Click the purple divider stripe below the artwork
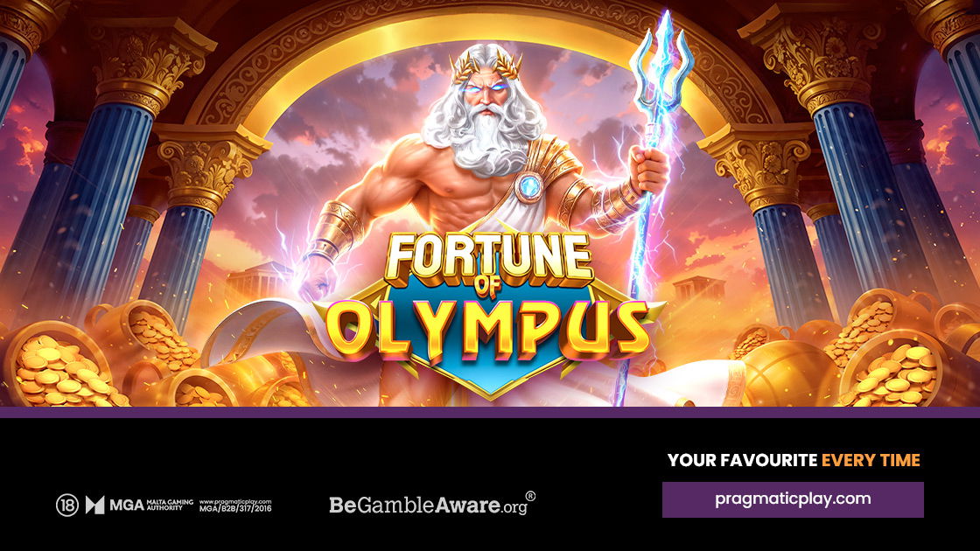The image size is (980, 551). pyautogui.click(x=490, y=412)
